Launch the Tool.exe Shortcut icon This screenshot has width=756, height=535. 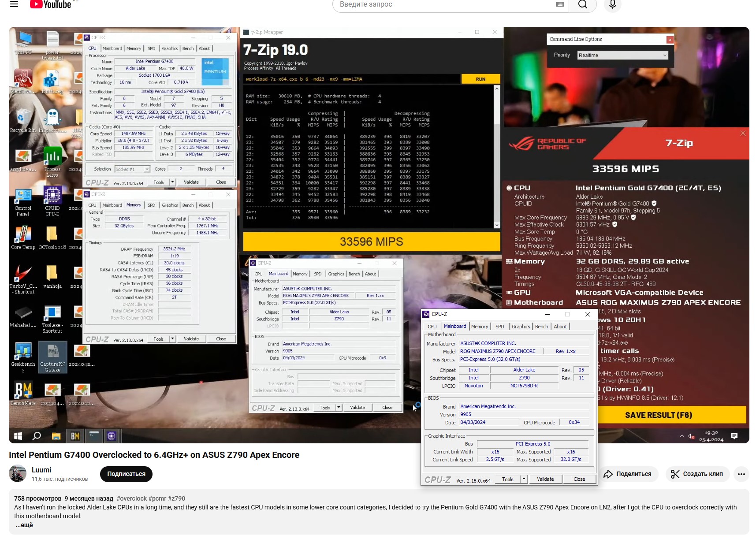click(x=52, y=319)
